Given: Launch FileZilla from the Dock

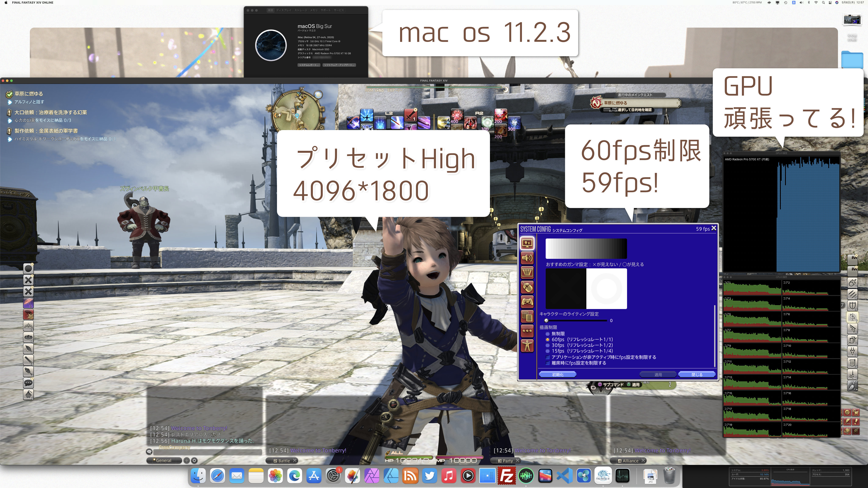Looking at the screenshot, I should (x=507, y=476).
